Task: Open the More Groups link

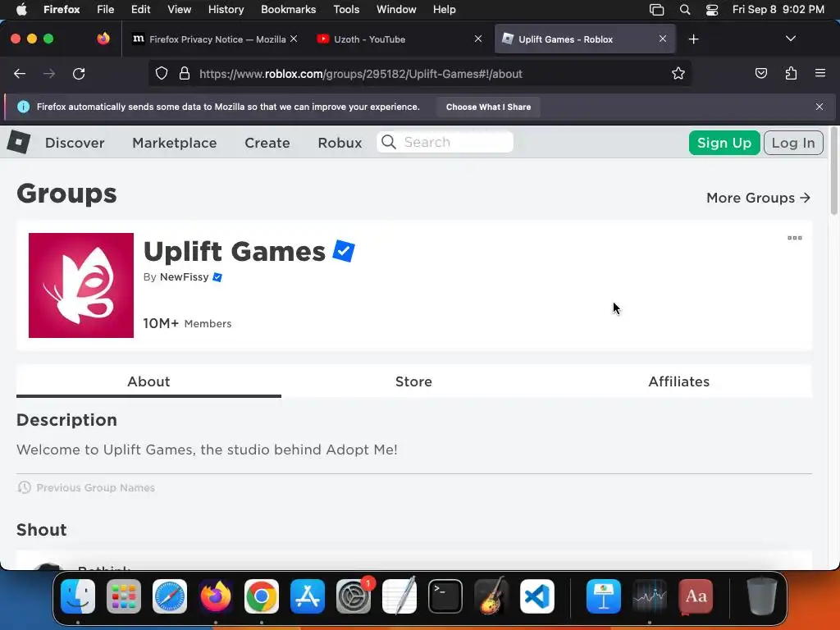Action: tap(758, 198)
